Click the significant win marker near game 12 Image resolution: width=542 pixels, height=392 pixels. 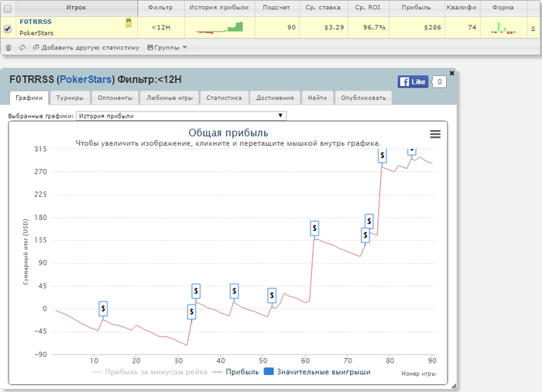point(103,308)
